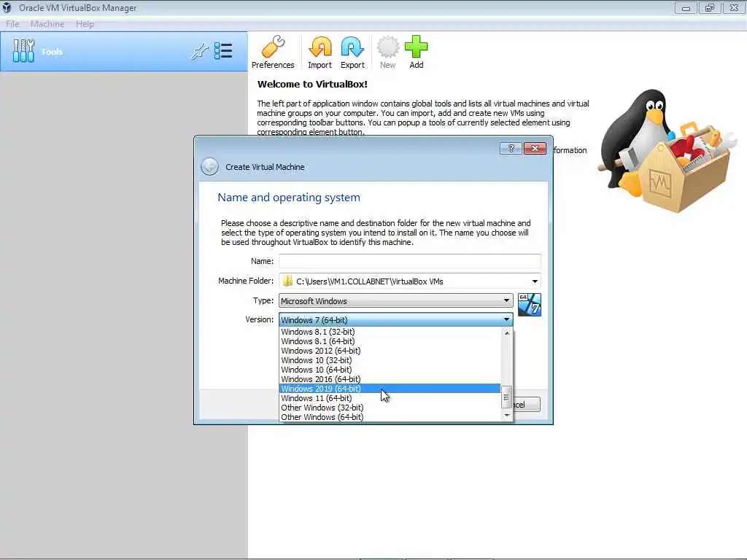
Task: Pick Windows 2016 (64-bit) in the list
Action: (390, 379)
